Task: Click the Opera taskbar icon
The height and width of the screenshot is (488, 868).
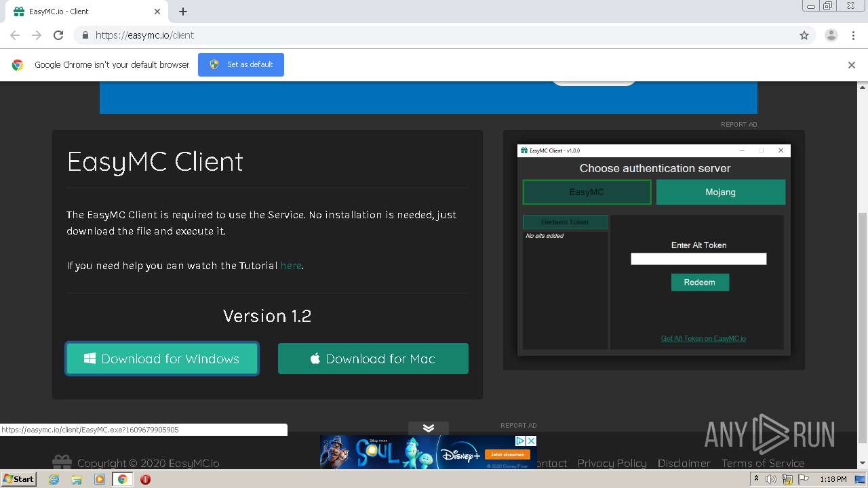Action: 145,479
